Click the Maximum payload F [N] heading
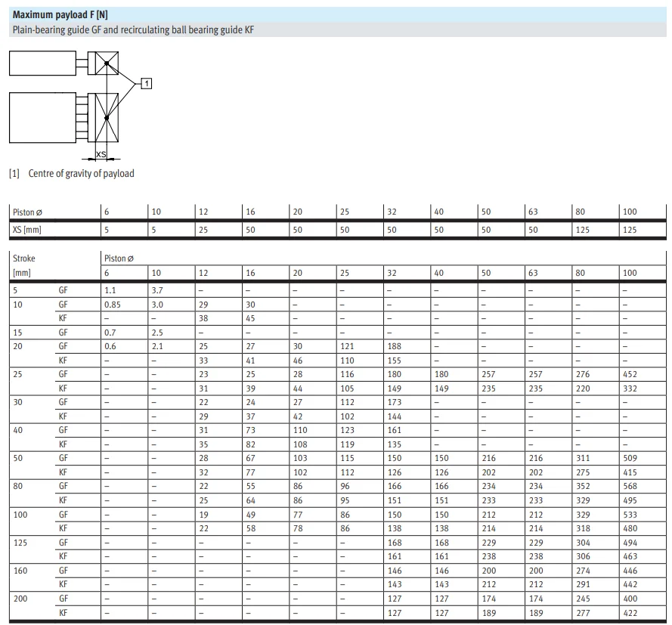This screenshot has width=672, height=625. pos(57,14)
